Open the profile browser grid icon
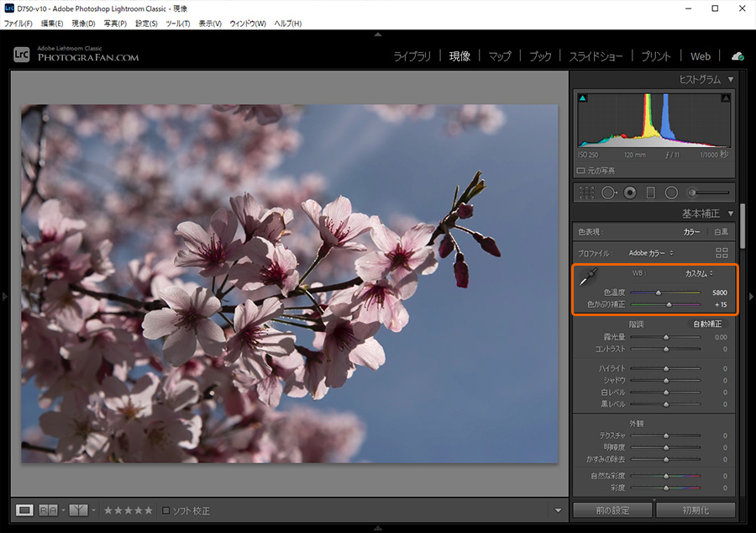756x533 pixels. coord(722,253)
